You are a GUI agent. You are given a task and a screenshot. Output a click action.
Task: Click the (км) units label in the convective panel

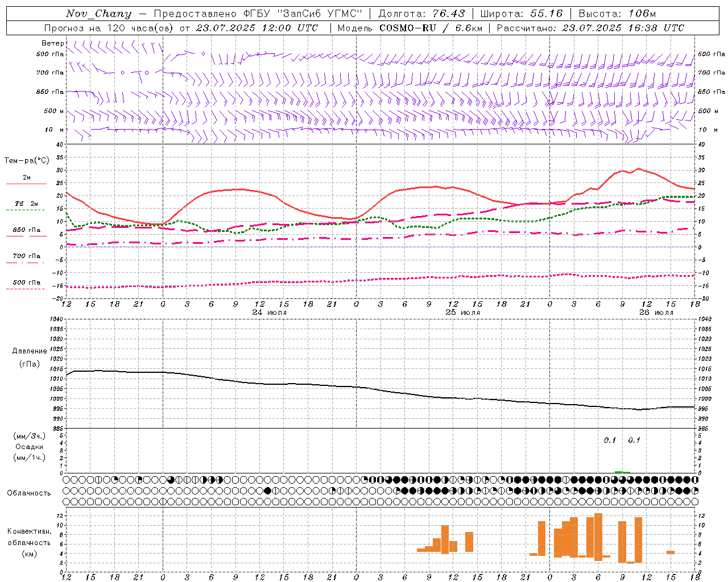[x=30, y=554]
